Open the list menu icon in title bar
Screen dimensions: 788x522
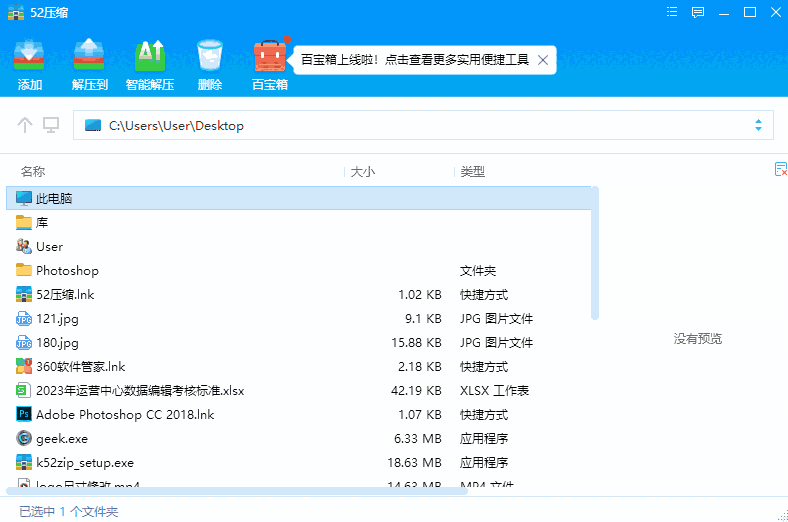coord(672,12)
